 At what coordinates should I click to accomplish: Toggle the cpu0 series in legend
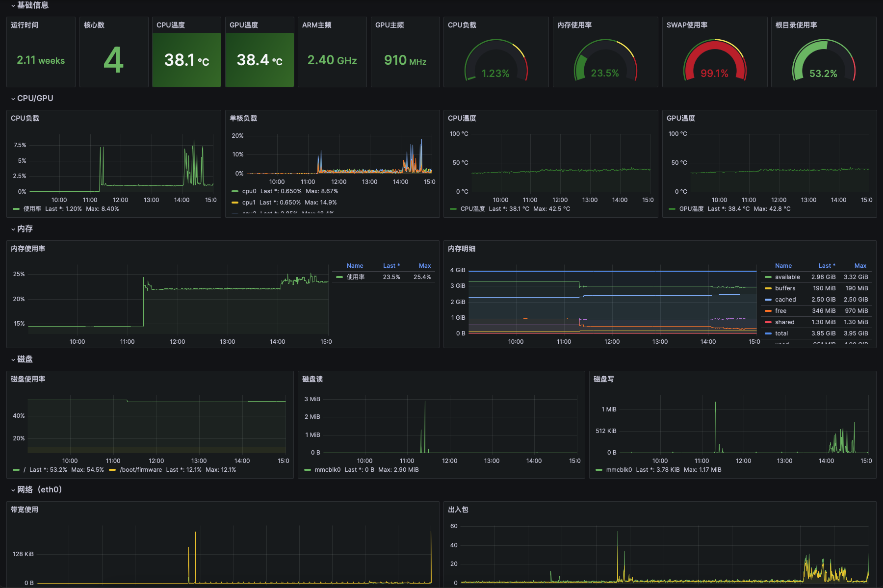coord(249,191)
